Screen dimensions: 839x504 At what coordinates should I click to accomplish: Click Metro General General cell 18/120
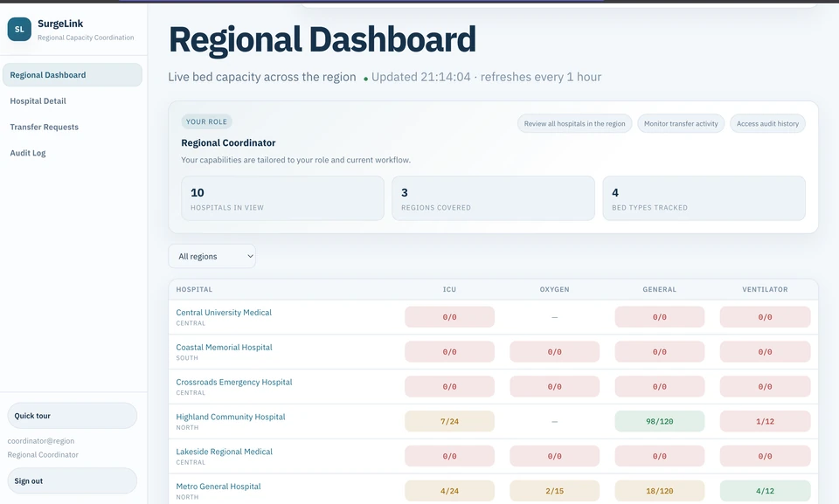[660, 491]
